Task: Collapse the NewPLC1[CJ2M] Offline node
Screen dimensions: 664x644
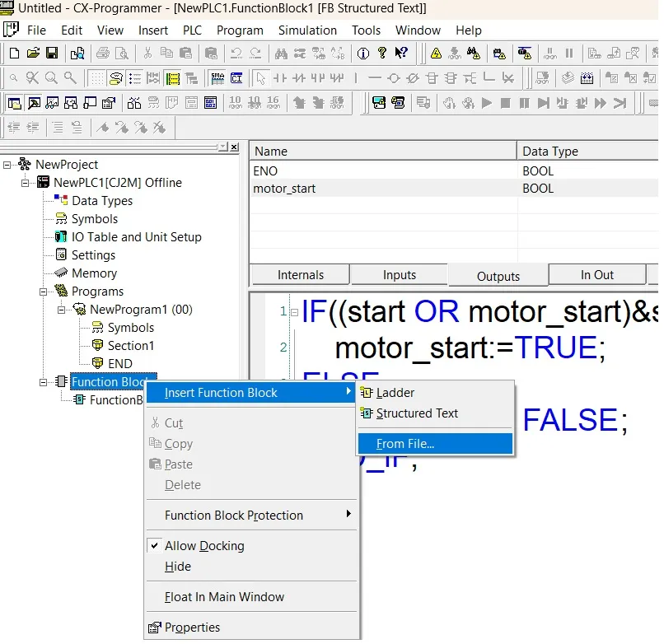Action: (25, 182)
